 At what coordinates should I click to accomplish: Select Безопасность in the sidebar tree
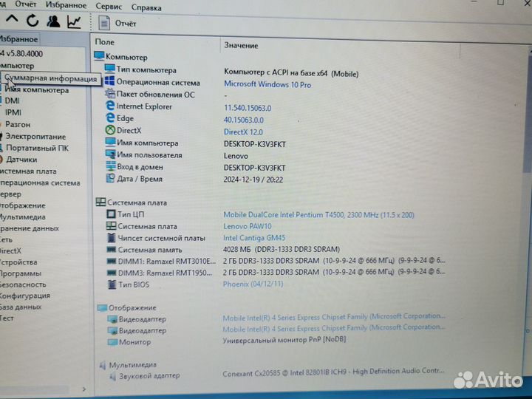click(23, 284)
